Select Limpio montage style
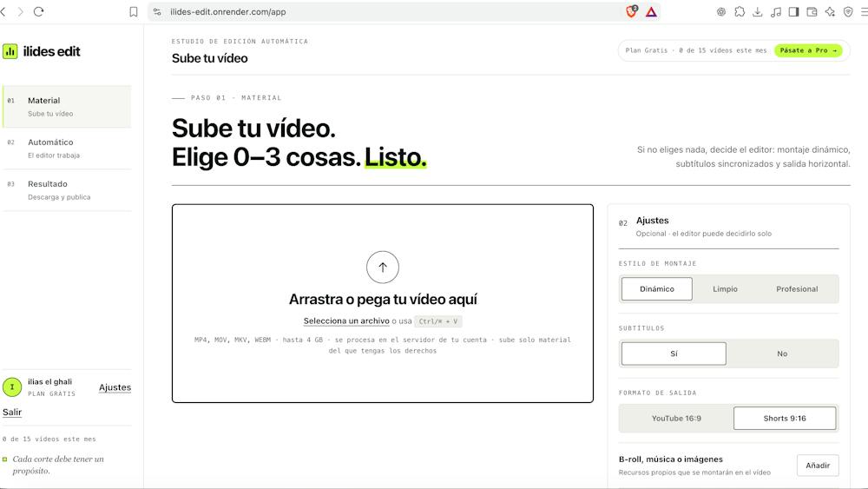The width and height of the screenshot is (868, 489). pyautogui.click(x=725, y=289)
